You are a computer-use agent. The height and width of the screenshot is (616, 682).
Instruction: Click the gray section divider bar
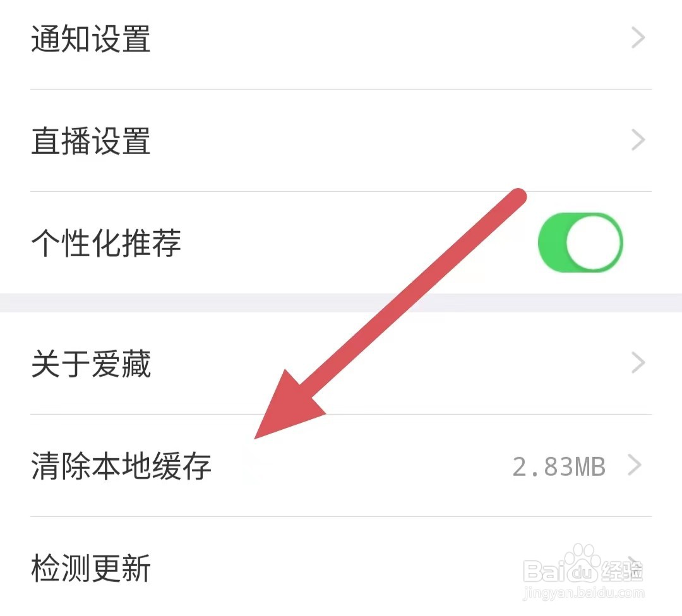click(x=341, y=303)
